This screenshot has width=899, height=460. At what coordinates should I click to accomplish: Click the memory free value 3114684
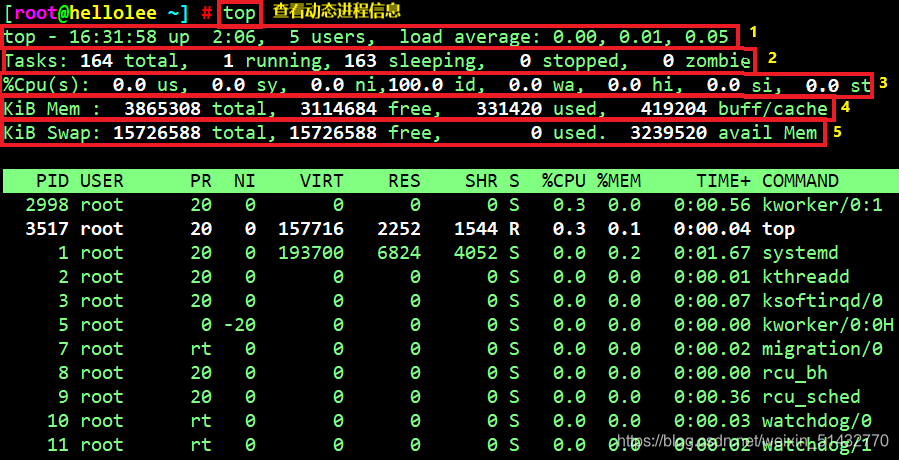click(338, 109)
